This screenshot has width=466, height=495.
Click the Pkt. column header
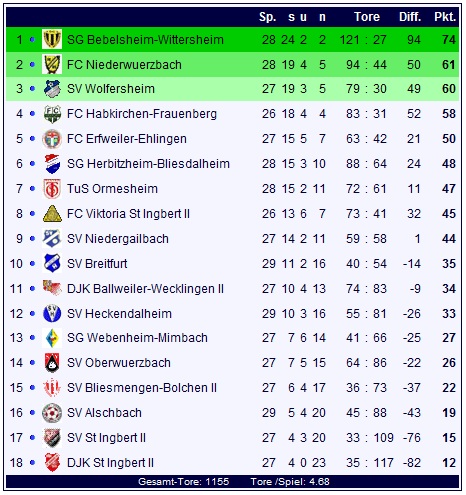445,17
